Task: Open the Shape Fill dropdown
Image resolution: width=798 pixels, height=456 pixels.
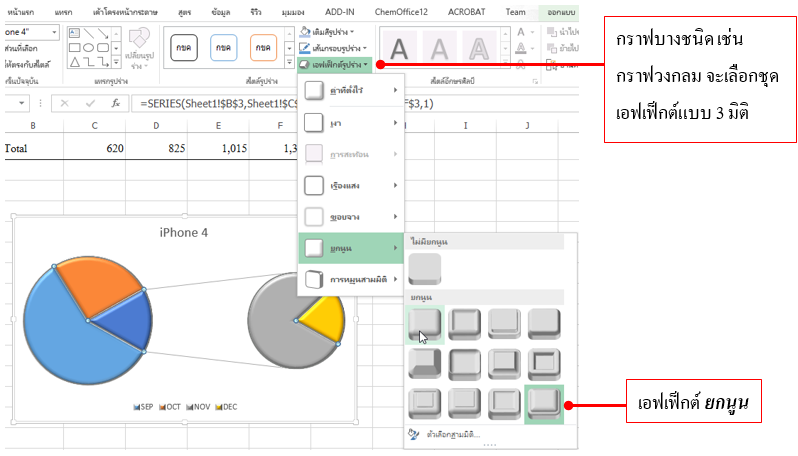Action: click(x=335, y=32)
